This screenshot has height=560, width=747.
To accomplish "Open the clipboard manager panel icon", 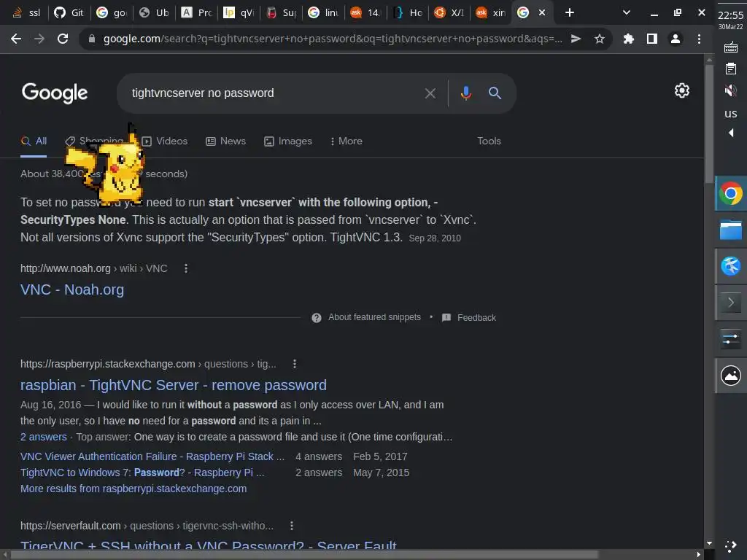I will [x=730, y=69].
